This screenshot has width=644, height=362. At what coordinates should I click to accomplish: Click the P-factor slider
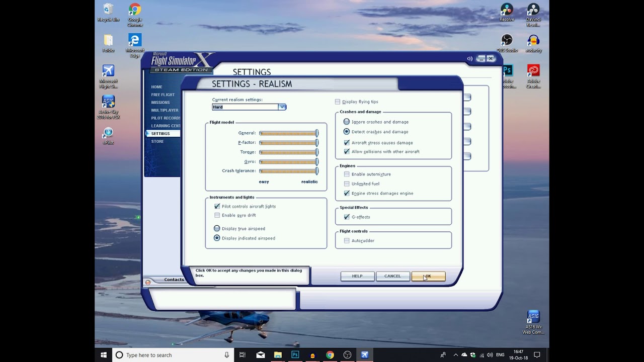tap(289, 143)
